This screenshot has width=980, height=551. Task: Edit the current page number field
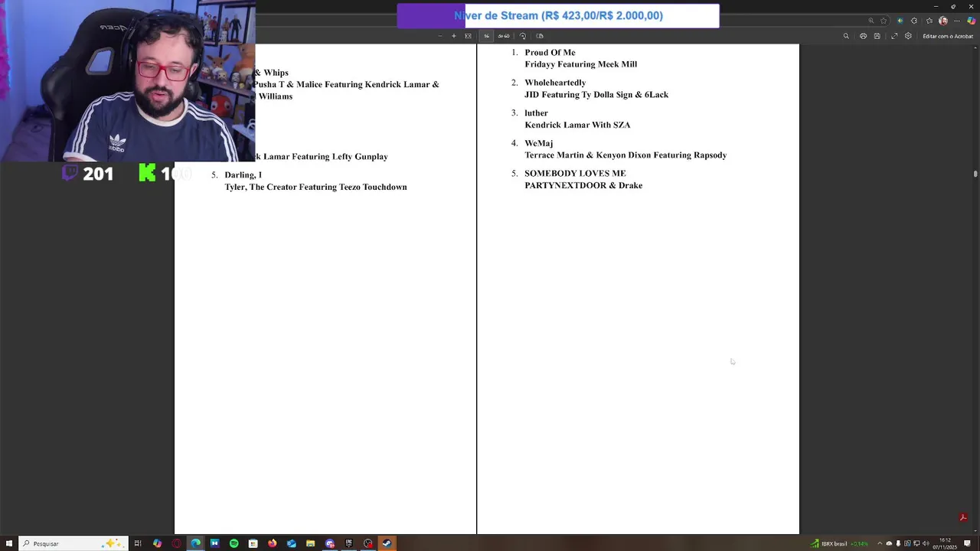coord(486,36)
